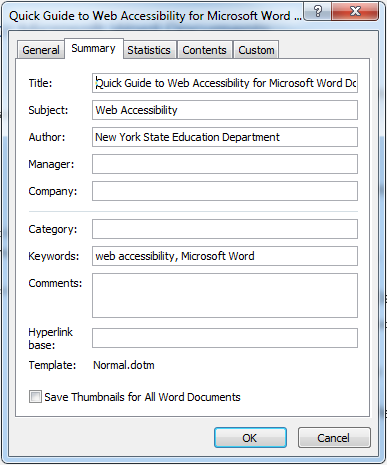The width and height of the screenshot is (387, 465).
Task: Close the properties dialog with X
Action: (355, 11)
